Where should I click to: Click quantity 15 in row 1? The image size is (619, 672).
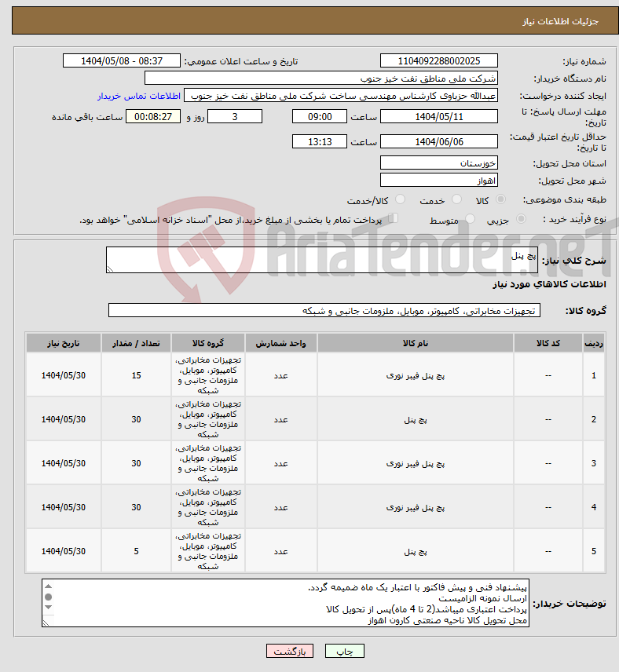pos(136,375)
